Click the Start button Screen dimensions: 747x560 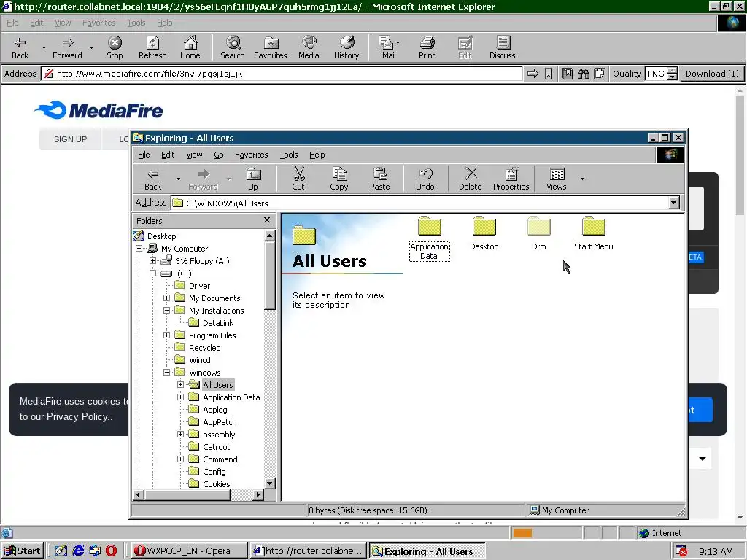pyautogui.click(x=23, y=551)
